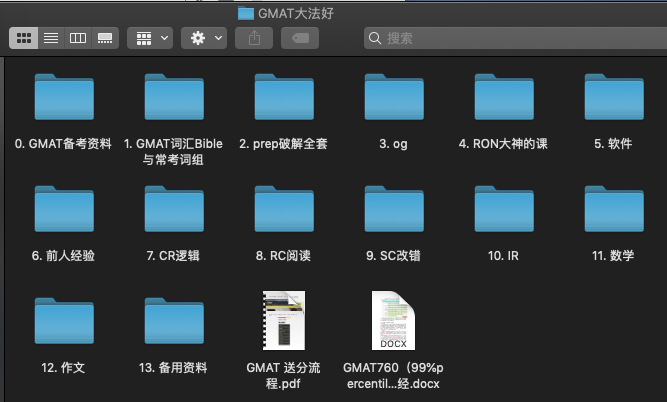Click the label 10. IR

pyautogui.click(x=503, y=256)
